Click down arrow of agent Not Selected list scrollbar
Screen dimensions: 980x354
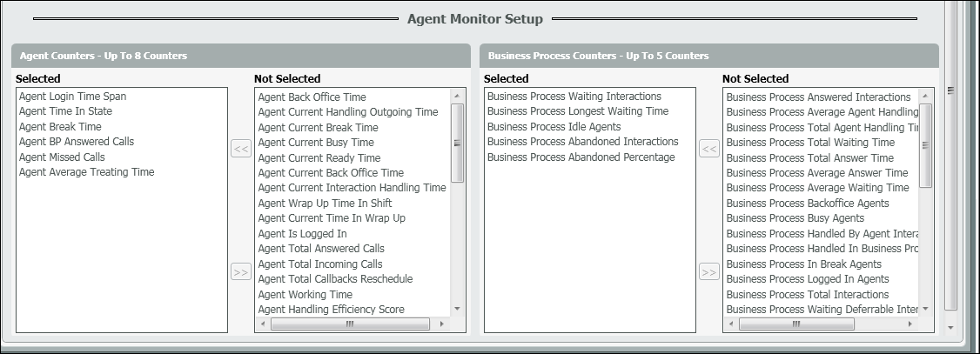click(x=458, y=309)
